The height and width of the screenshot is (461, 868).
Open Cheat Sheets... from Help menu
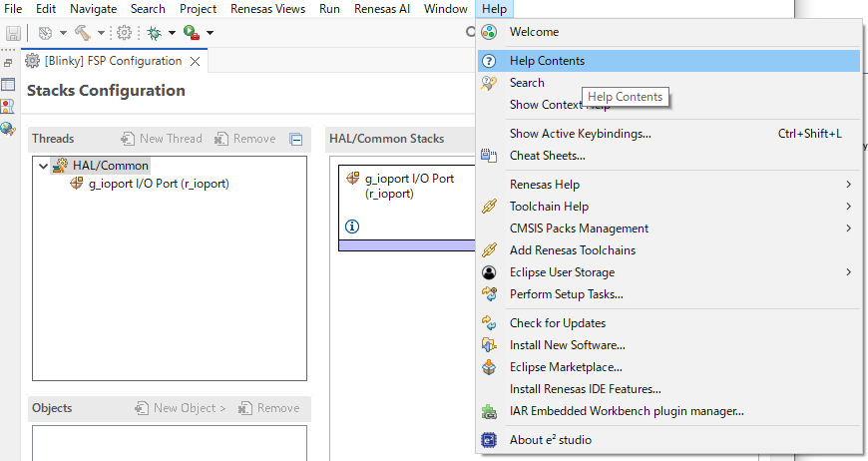[668, 156]
